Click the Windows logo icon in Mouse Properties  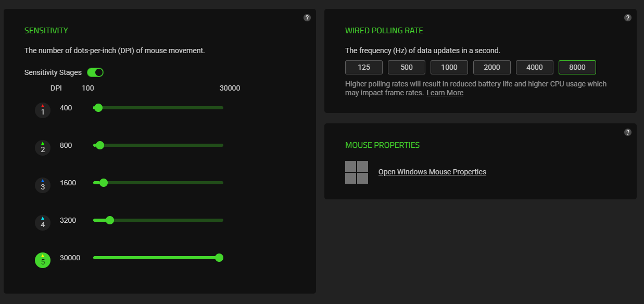click(x=357, y=172)
